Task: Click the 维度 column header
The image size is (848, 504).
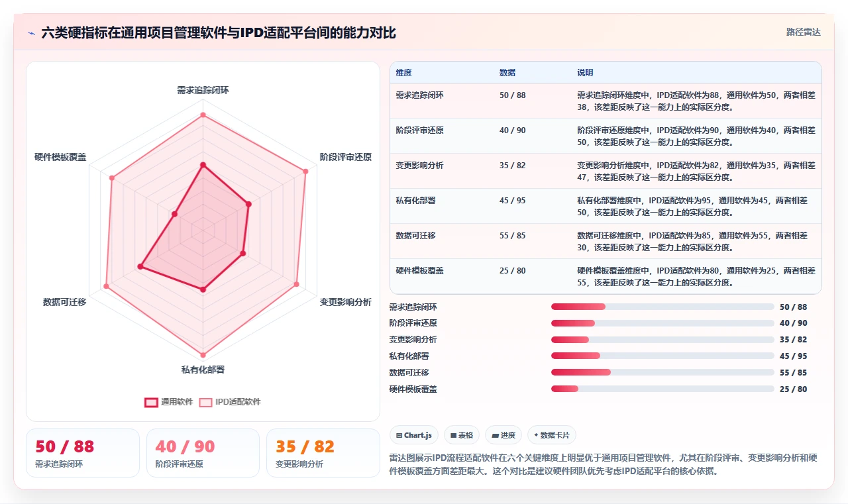Action: [x=403, y=73]
